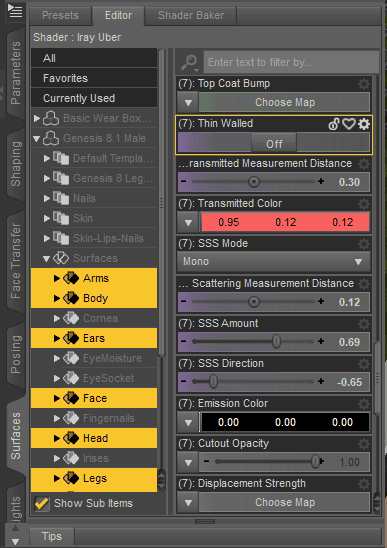Open the Tips tab
This screenshot has height=548, width=387.
click(x=52, y=536)
